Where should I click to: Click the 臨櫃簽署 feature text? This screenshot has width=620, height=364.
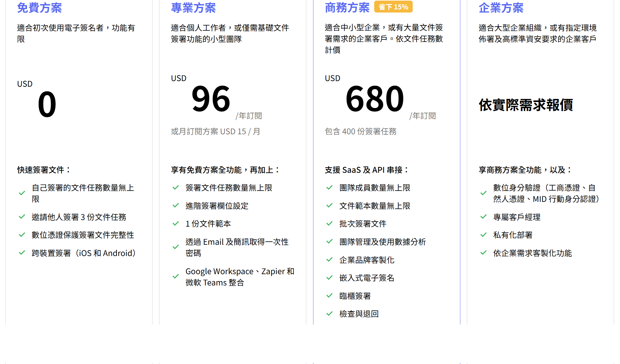tap(355, 296)
